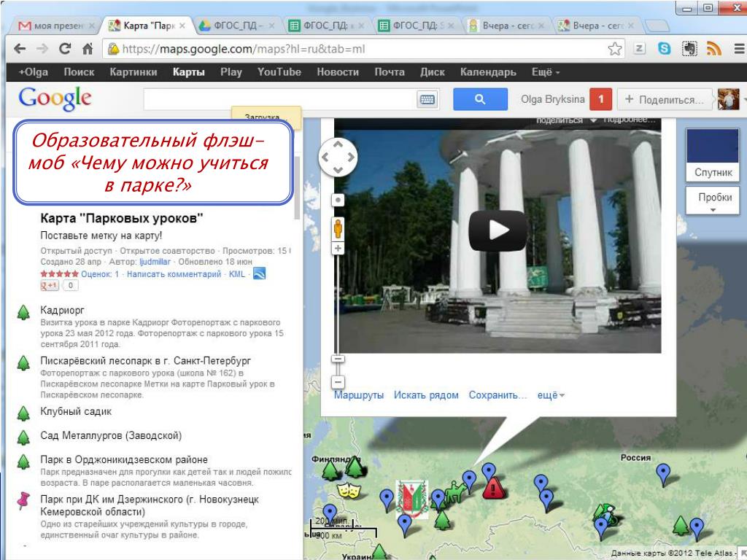Open Картинки in the Google bar
747x560 pixels.
(133, 72)
